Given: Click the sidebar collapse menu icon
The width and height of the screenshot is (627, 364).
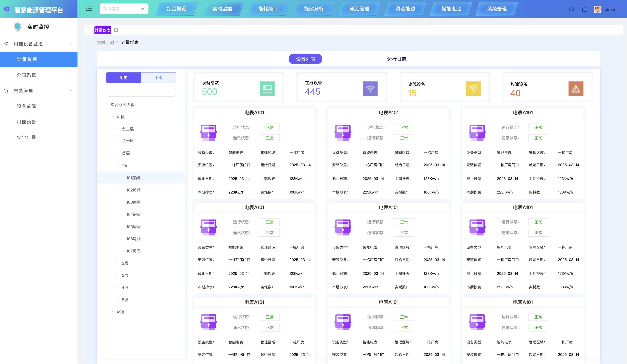Looking at the screenshot, I should [x=89, y=9].
